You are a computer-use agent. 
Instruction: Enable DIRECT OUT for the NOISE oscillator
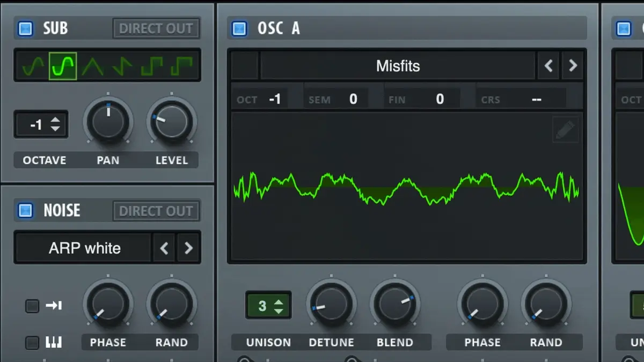click(156, 211)
